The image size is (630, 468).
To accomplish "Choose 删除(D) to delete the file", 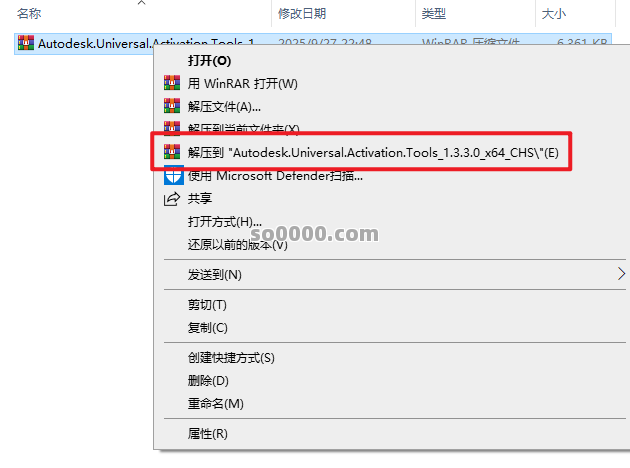I will (x=208, y=380).
